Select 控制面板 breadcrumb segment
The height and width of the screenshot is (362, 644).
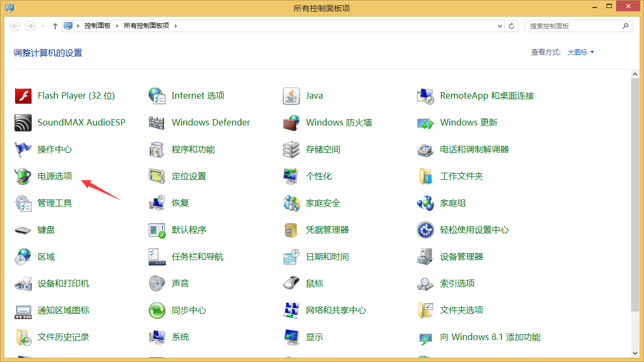[98, 26]
